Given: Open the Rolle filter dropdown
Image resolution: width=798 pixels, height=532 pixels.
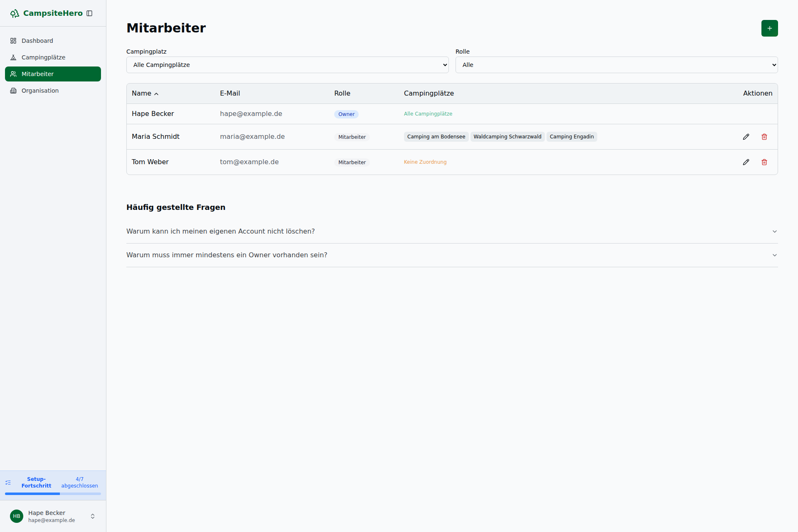Looking at the screenshot, I should click(616, 65).
